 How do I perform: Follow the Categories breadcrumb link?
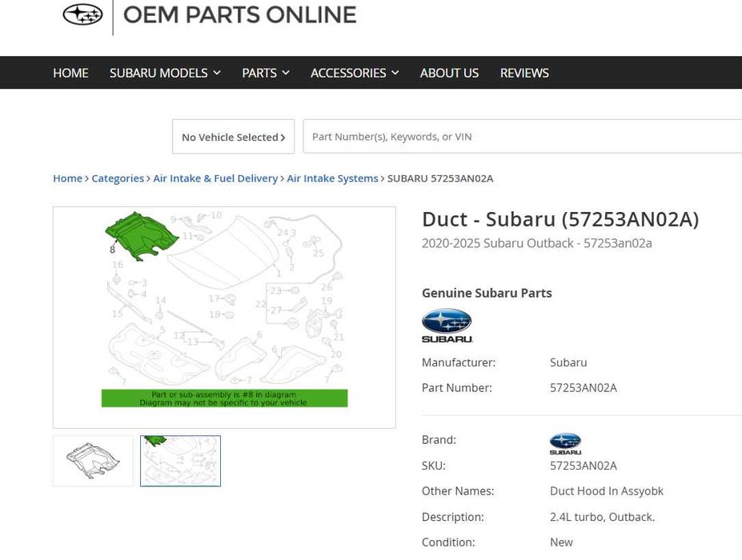[118, 178]
